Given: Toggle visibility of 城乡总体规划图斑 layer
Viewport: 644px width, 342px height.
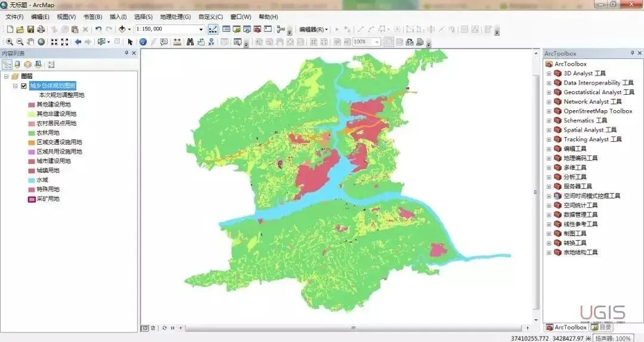Looking at the screenshot, I should [x=23, y=86].
